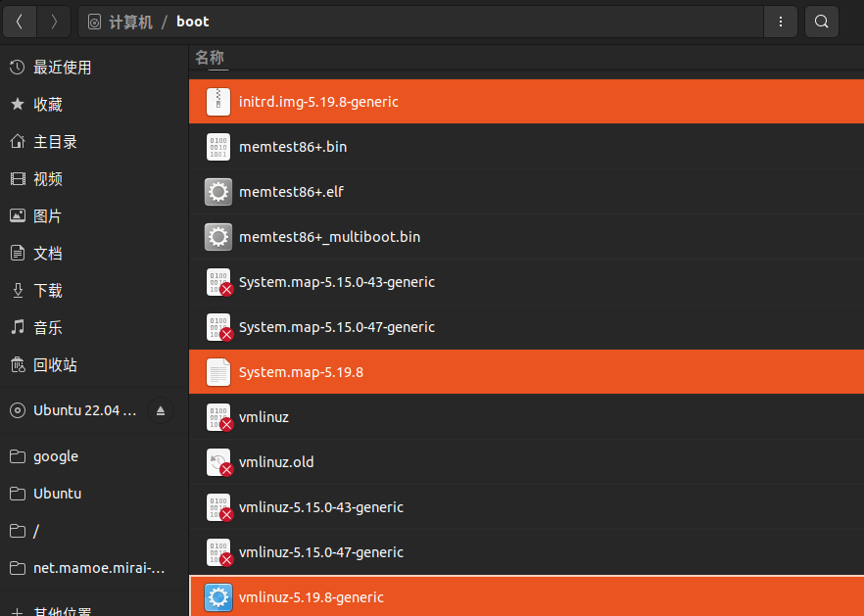Viewport: 864px width, 616px height.
Task: Click the gear icon of memtest86+.elf
Action: pos(217,191)
